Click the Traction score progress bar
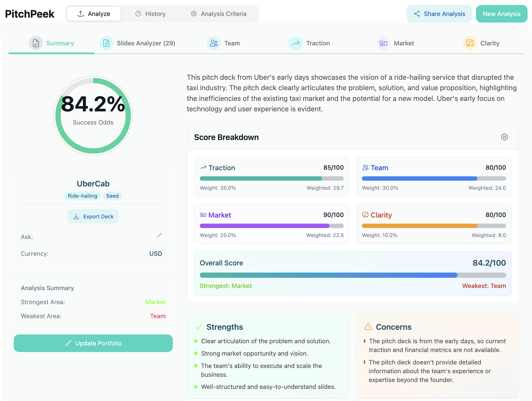 271,178
